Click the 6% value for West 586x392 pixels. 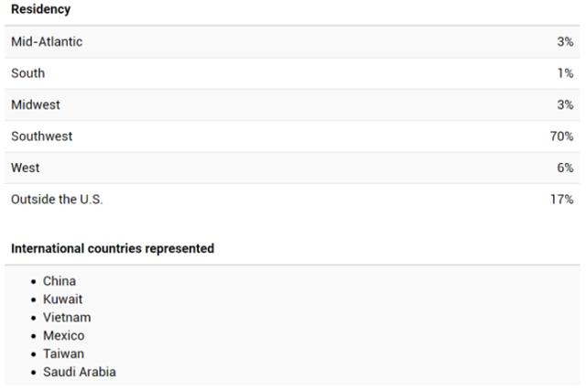point(565,168)
